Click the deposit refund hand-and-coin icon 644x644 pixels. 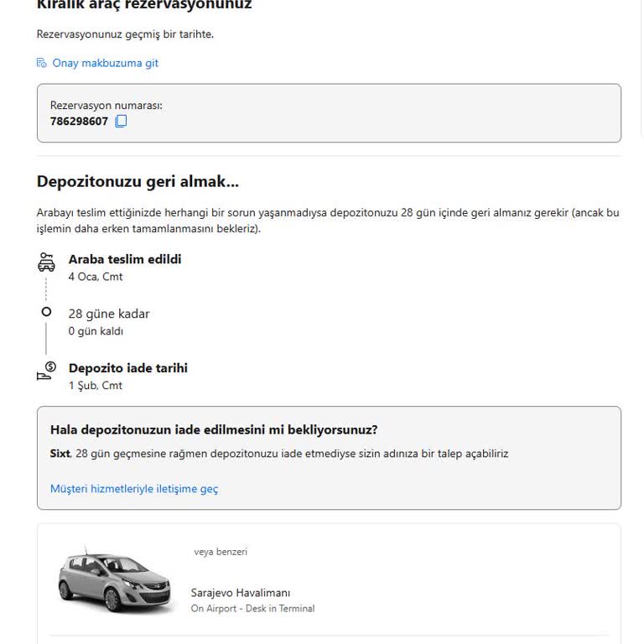click(x=47, y=371)
